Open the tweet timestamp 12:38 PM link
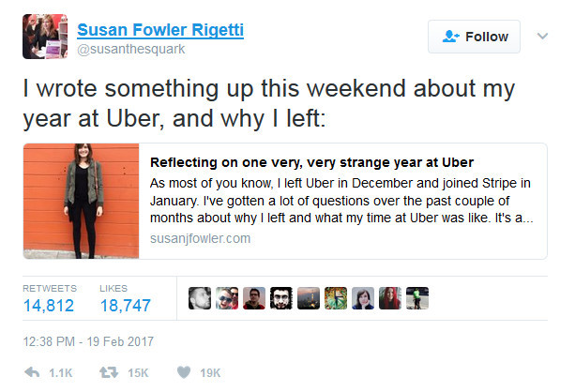575x392 pixels. point(87,340)
